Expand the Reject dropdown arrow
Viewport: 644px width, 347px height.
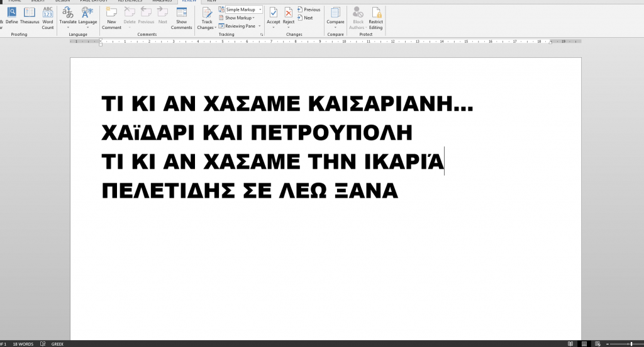288,28
